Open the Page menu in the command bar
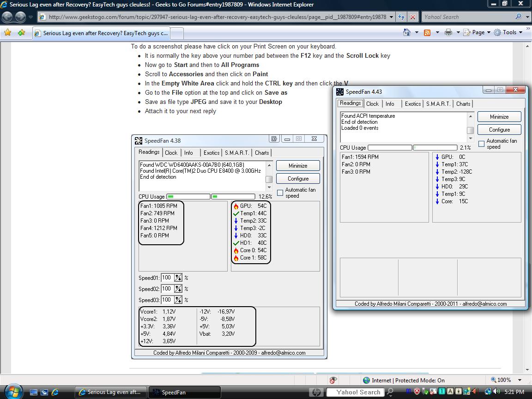The height and width of the screenshot is (399, 532). (x=477, y=32)
